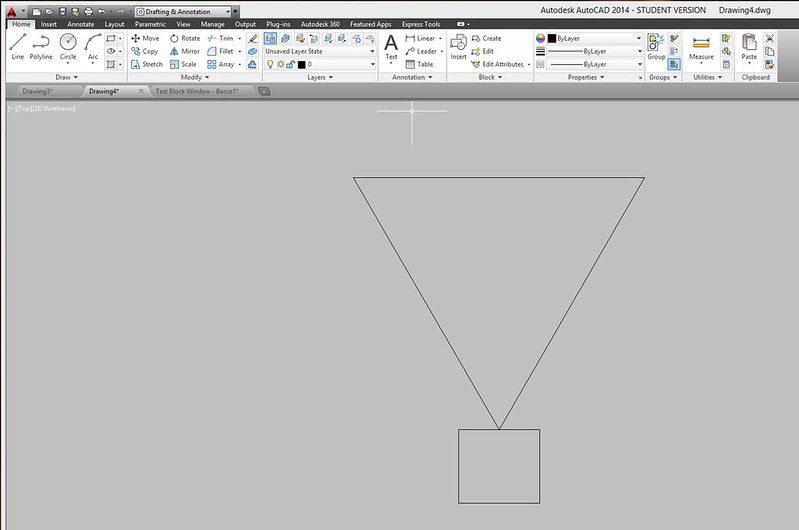The image size is (799, 530).
Task: Open the Measure utility
Action: (701, 48)
